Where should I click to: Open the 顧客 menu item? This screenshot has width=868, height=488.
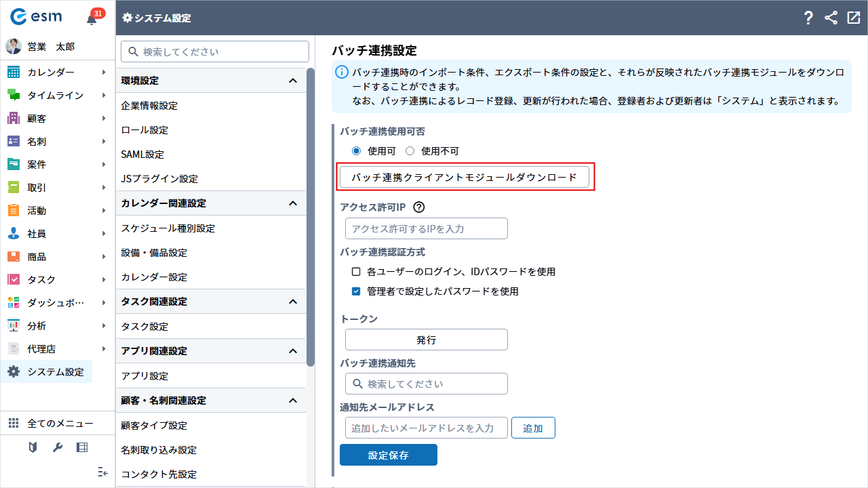(37, 119)
